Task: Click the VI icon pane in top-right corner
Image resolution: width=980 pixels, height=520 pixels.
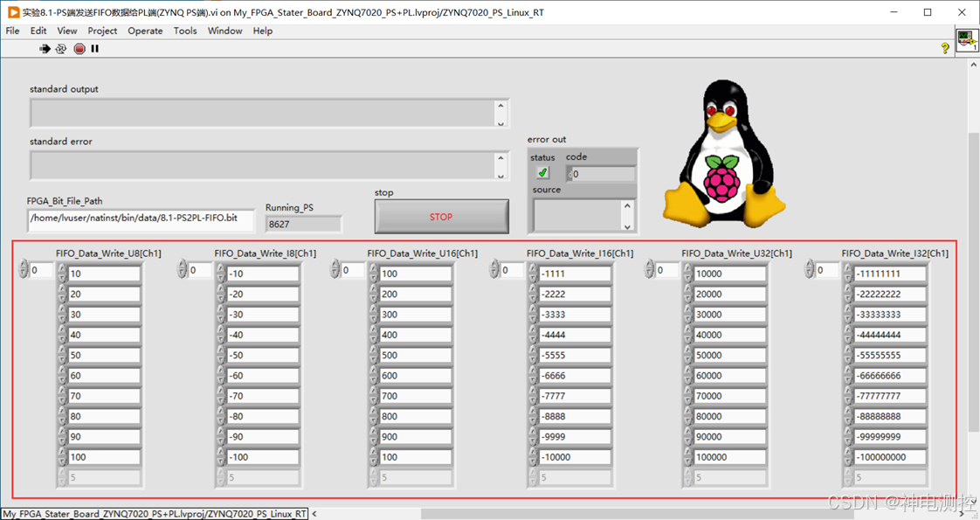Action: coord(966,41)
